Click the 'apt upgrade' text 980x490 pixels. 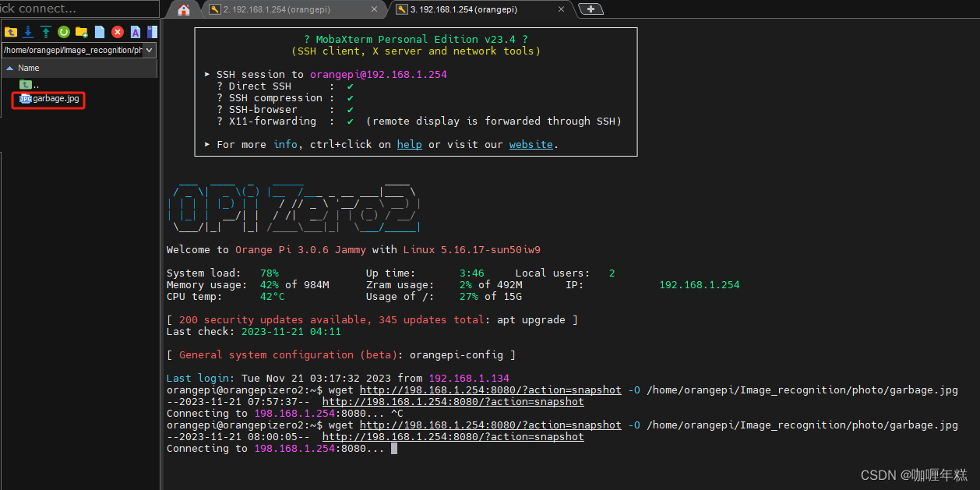(531, 319)
